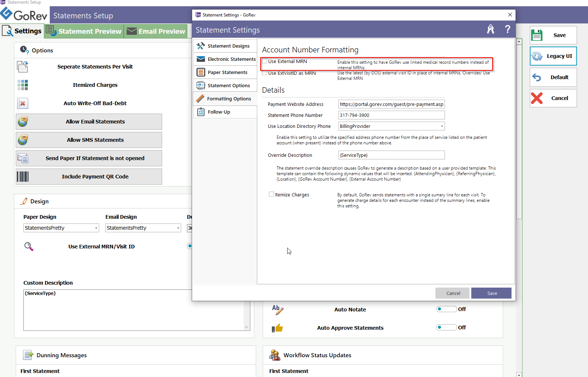
Task: Toggle Allow SMS Statements option
Action: 89,140
